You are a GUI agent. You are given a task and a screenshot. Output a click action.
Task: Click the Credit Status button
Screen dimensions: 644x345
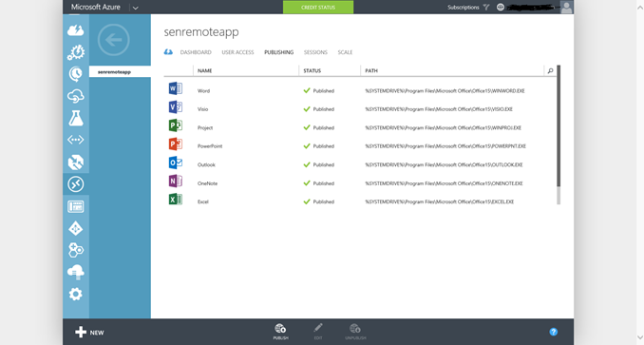(x=318, y=7)
